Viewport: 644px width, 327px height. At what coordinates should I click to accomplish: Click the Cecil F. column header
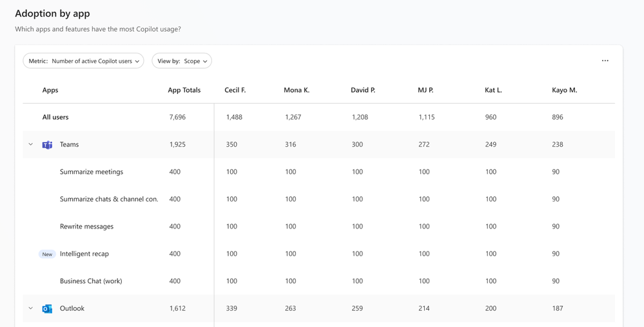[235, 90]
